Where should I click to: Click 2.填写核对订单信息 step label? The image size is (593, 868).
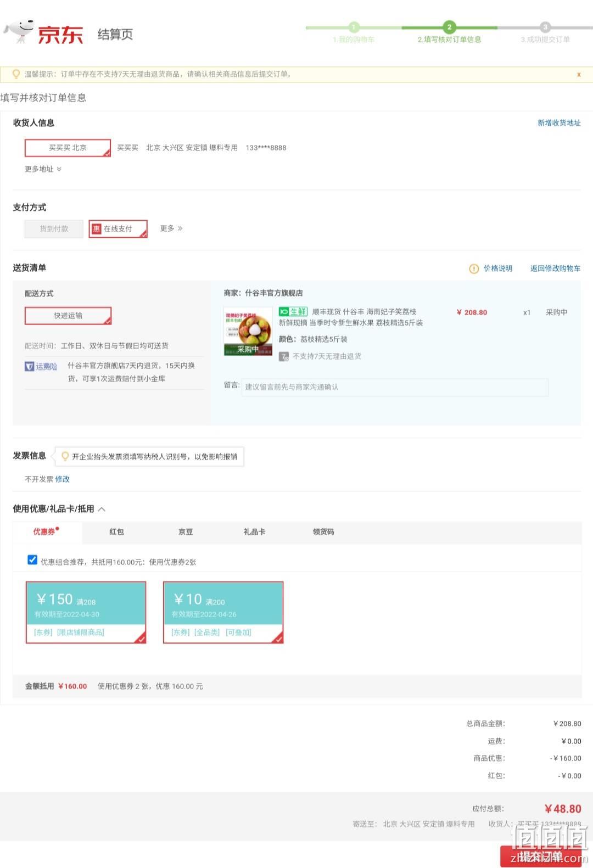pos(449,40)
